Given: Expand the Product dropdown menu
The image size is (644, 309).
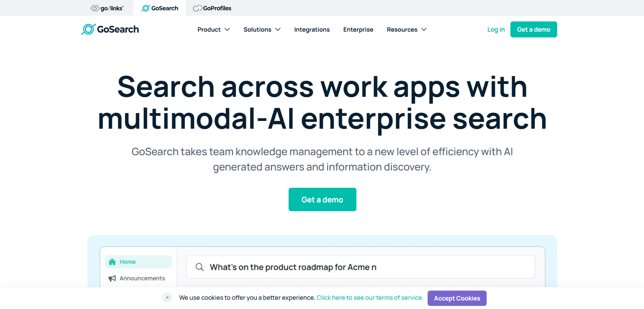Looking at the screenshot, I should tap(213, 29).
